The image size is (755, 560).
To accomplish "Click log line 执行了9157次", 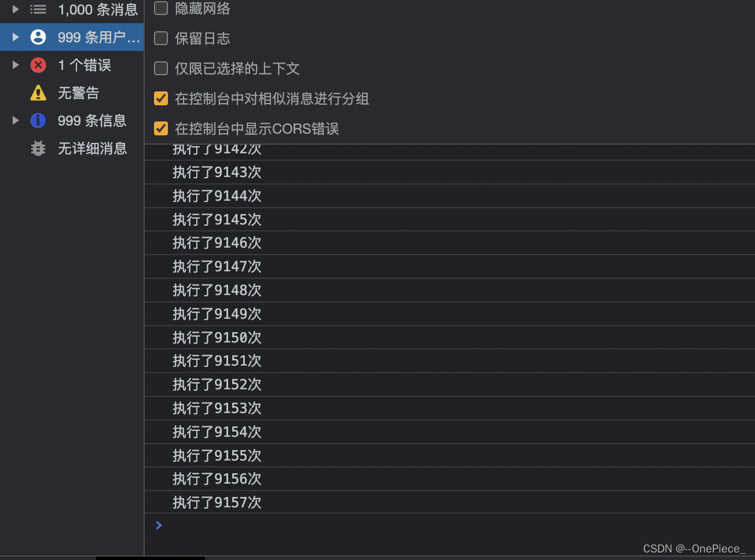I will [450, 503].
